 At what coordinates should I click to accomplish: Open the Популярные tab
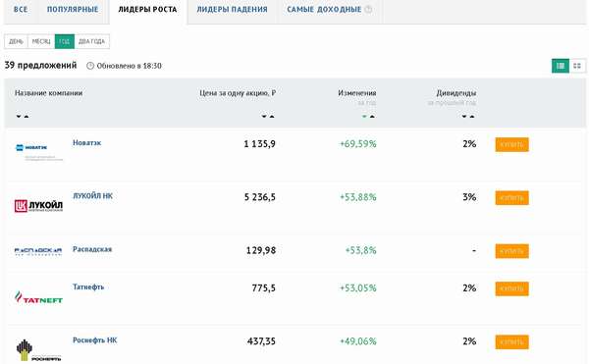coord(73,10)
